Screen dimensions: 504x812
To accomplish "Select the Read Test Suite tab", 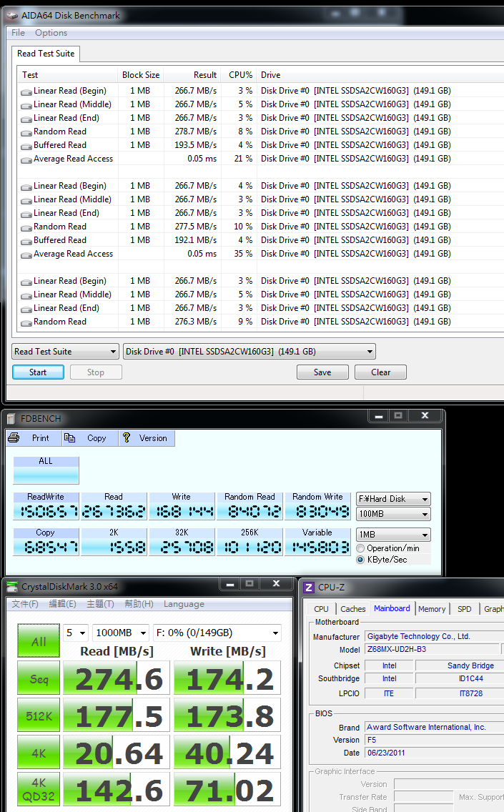I will (46, 54).
